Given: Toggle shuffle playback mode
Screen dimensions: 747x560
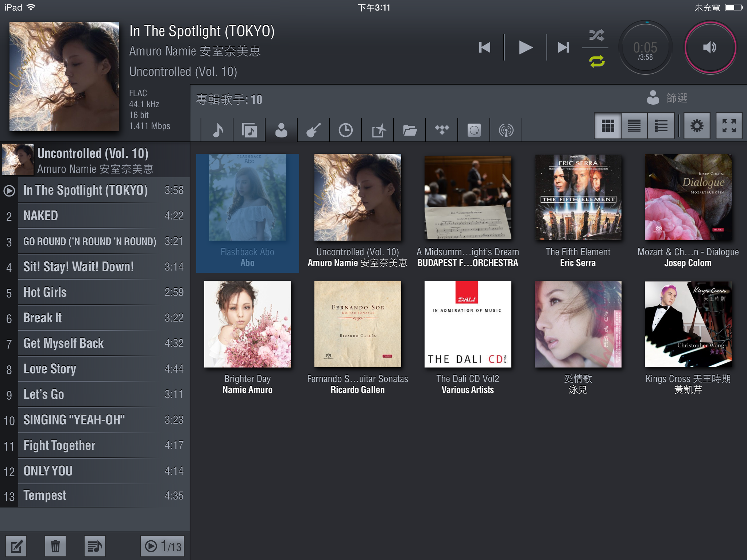Looking at the screenshot, I should 597,35.
